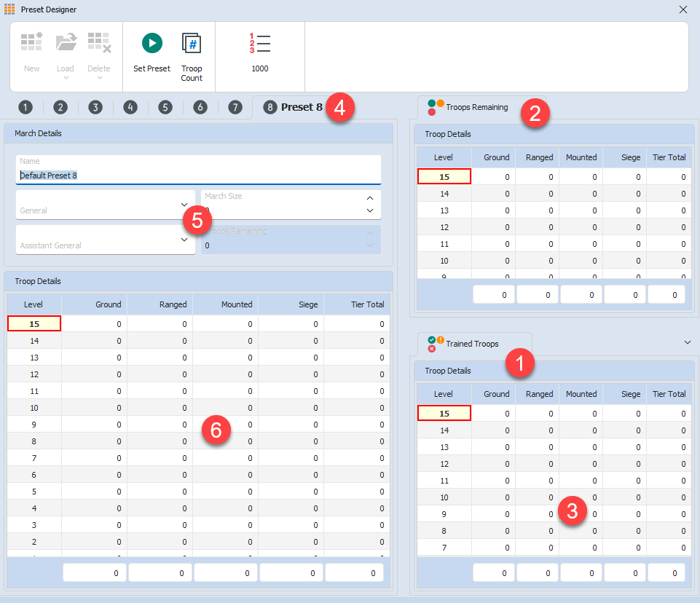
Task: Select preset tab number 5
Action: click(x=165, y=107)
